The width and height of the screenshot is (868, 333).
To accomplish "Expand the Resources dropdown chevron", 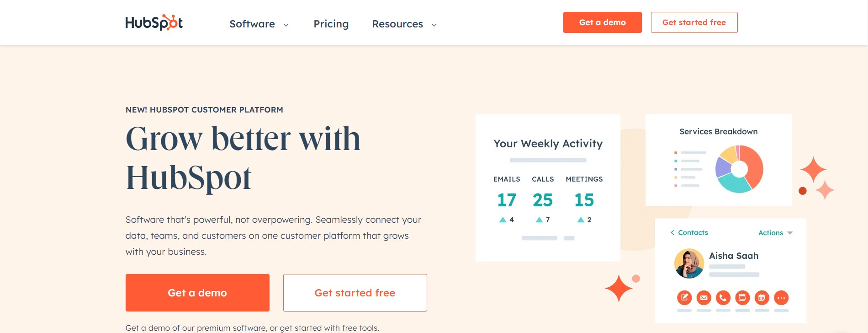I will (434, 25).
